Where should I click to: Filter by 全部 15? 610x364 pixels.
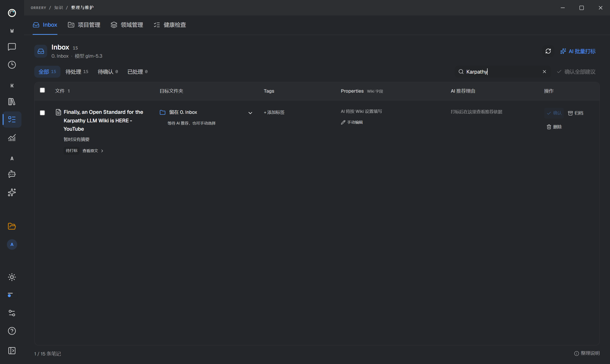tap(47, 72)
